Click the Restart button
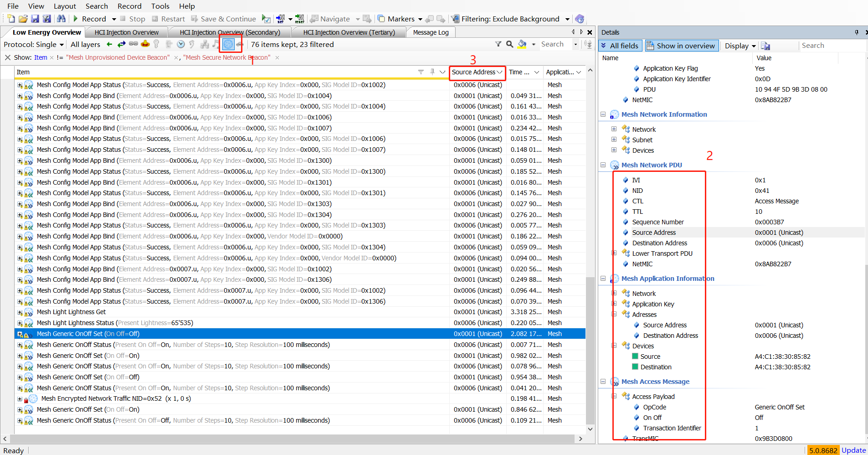Viewport: 868px width, 455px height. click(x=168, y=19)
